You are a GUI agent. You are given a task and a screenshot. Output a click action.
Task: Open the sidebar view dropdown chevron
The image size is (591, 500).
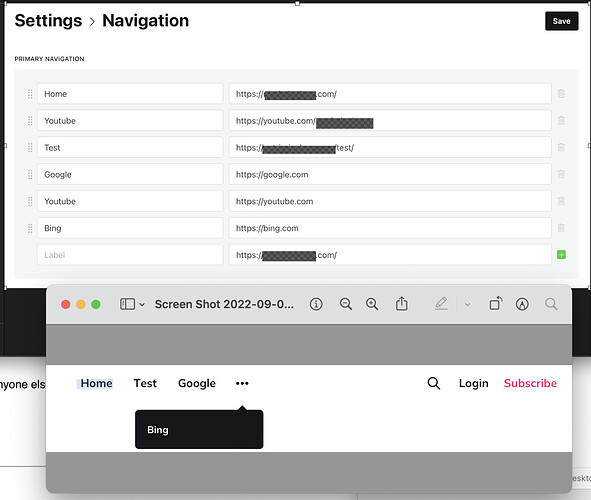coord(142,304)
